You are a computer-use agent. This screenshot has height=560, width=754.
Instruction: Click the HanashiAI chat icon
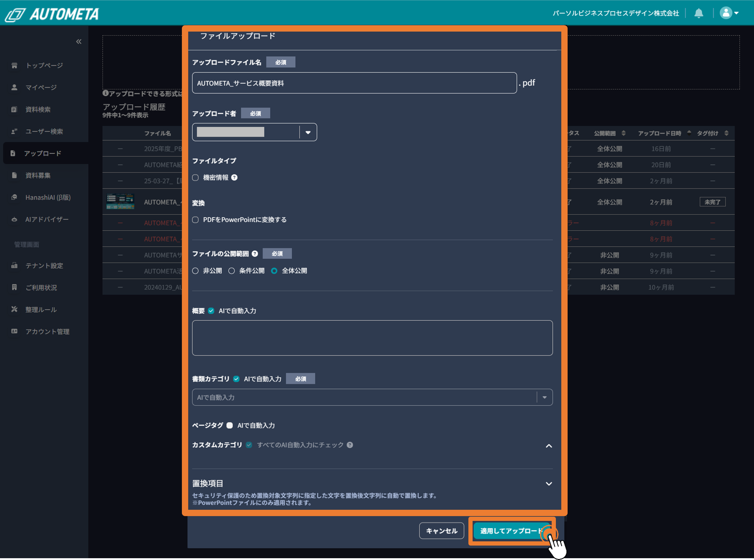tap(14, 197)
